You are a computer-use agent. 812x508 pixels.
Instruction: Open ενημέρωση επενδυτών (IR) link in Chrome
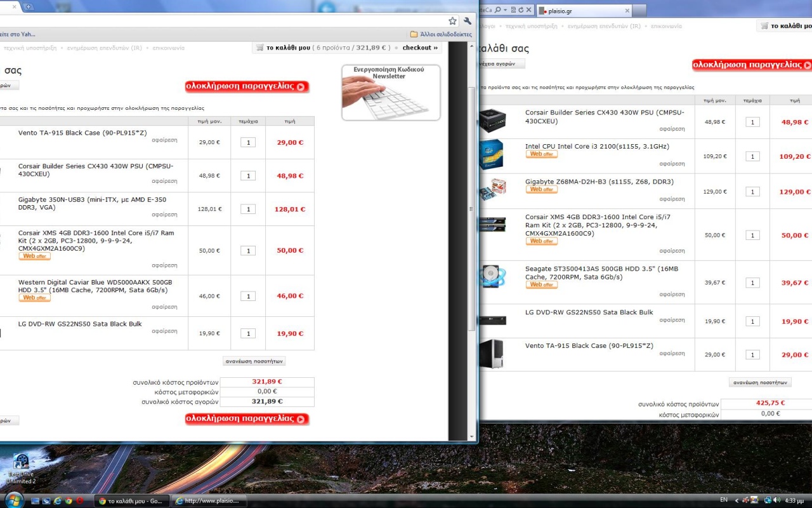click(x=105, y=48)
